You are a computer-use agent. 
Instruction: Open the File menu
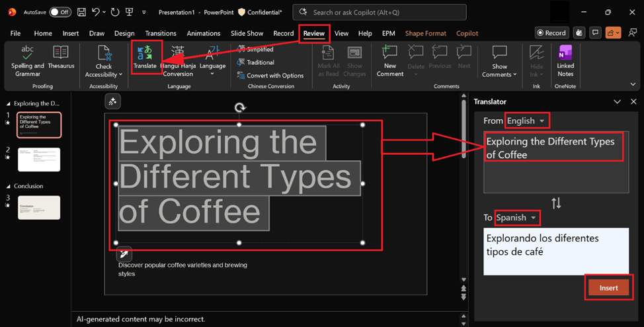pos(15,33)
